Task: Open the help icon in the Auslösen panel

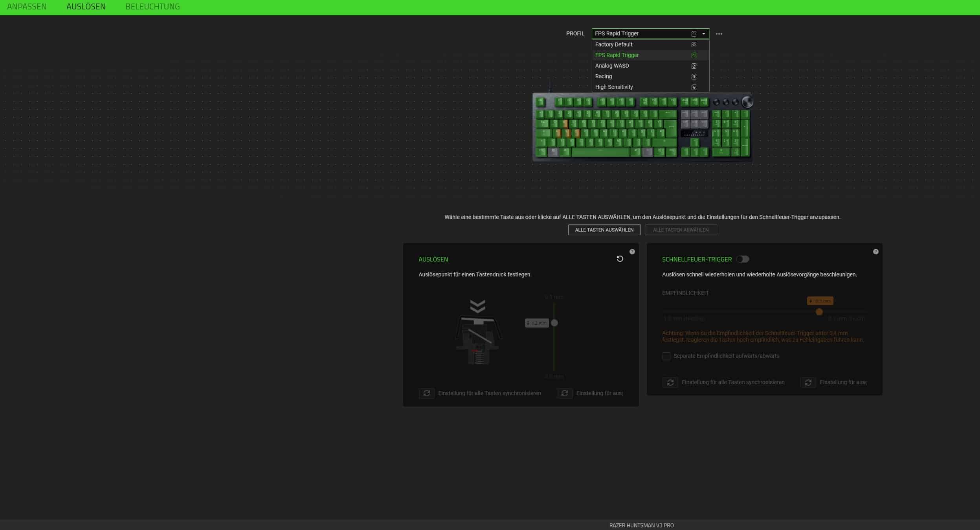Action: [632, 252]
